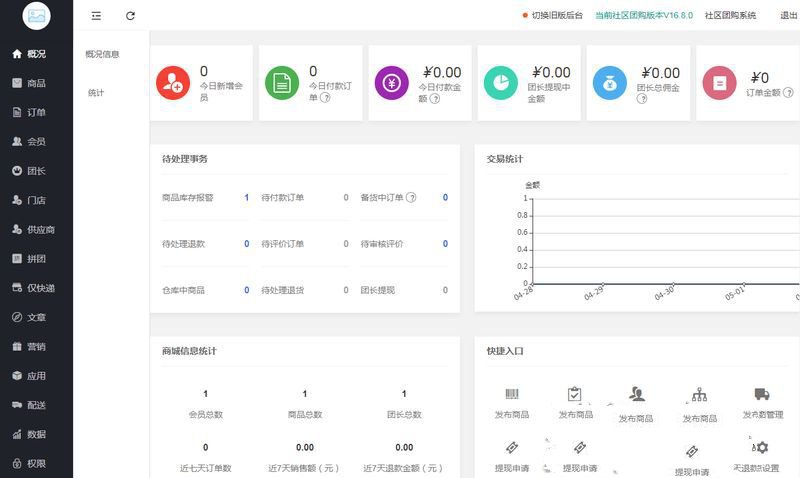800x478 pixels.
Task: Click the help icon beside 今日付款金额
Action: tap(435, 98)
